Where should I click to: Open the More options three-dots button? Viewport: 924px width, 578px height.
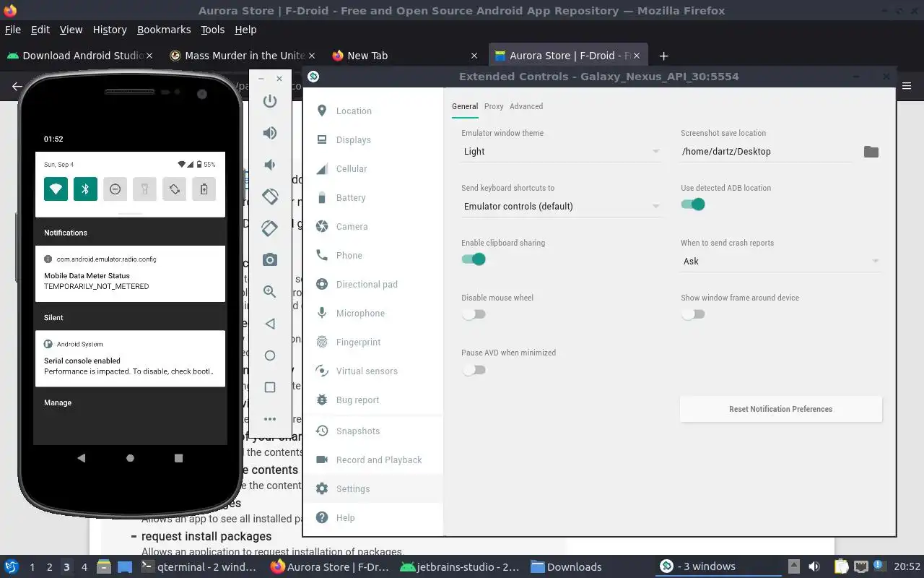[270, 419]
